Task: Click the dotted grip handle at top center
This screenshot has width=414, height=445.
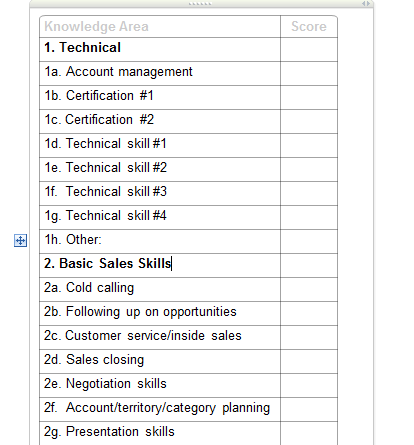Action: coord(200,4)
